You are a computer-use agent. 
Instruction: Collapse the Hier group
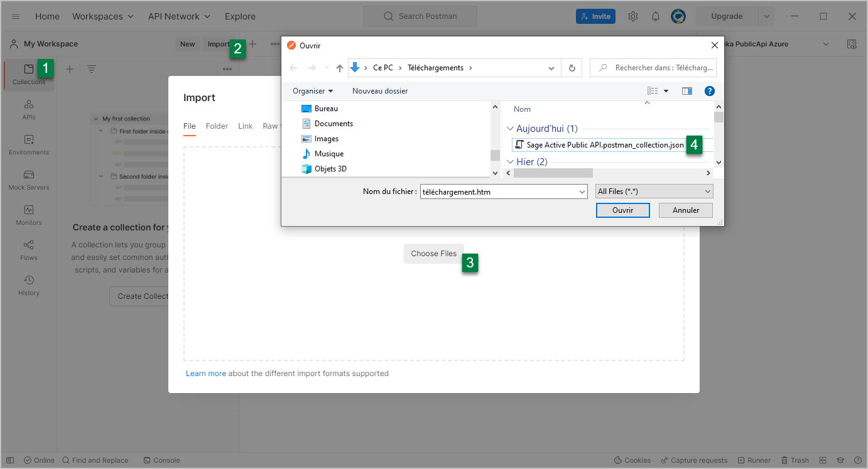[x=510, y=162]
